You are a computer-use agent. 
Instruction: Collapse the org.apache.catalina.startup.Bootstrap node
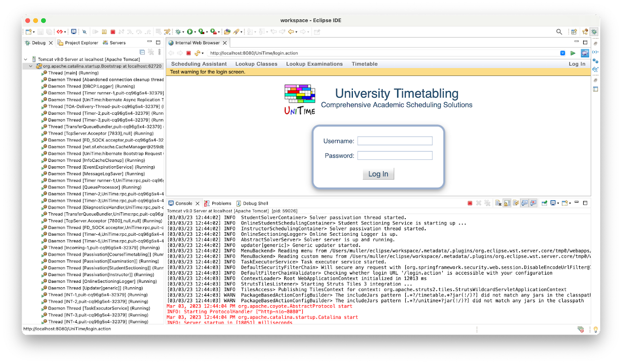31,66
